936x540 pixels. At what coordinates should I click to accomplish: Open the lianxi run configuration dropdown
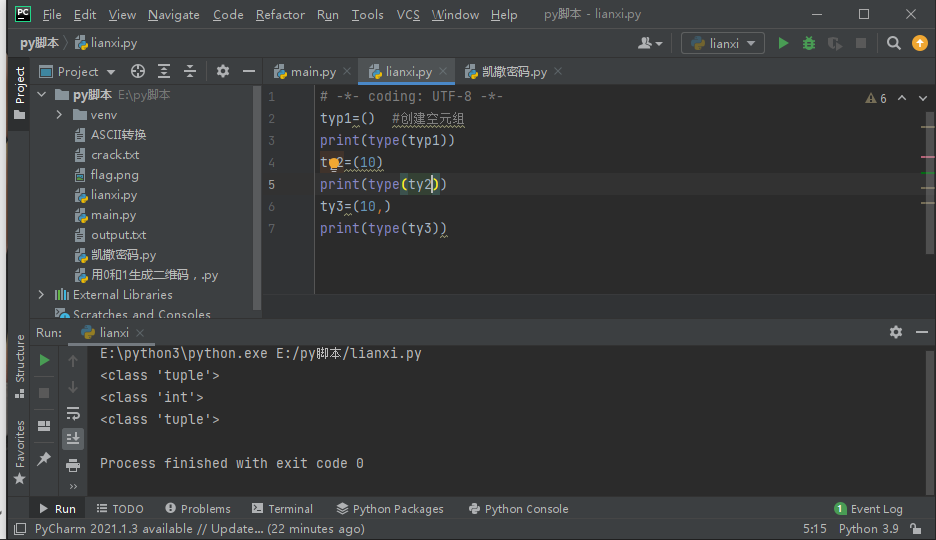click(x=723, y=43)
